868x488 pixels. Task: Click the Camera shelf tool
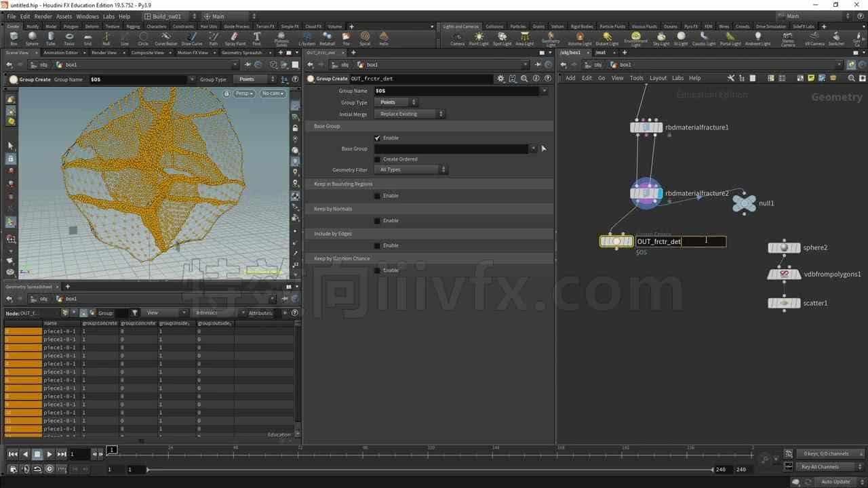click(x=458, y=39)
